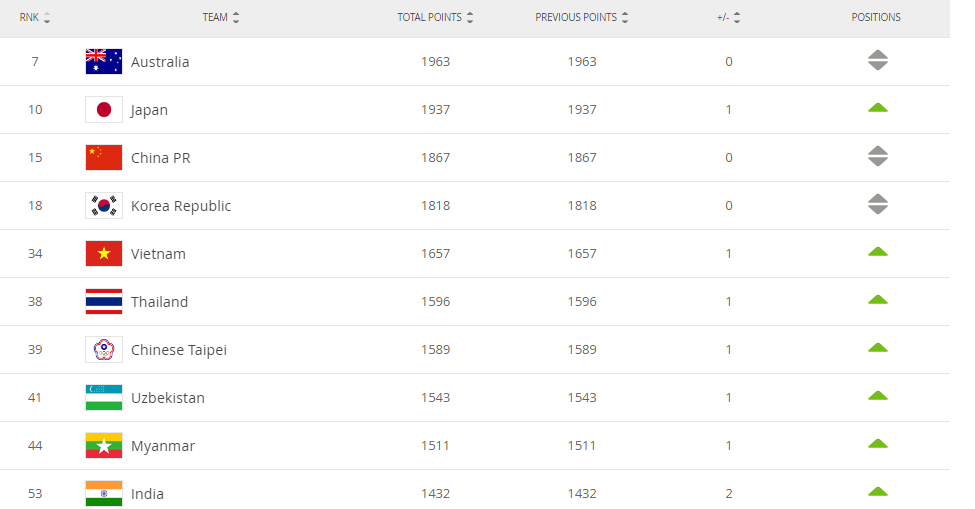Sort by TOTAL POINTS arrows
This screenshot has width=975, height=509.
tap(470, 17)
